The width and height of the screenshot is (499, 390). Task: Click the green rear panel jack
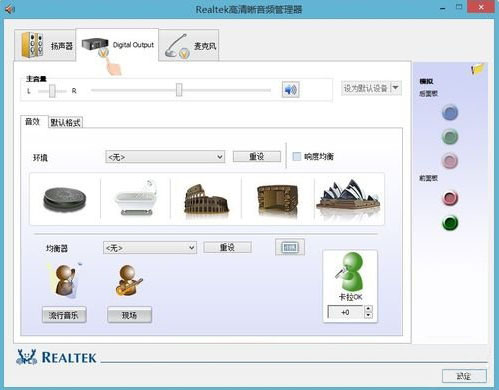coord(450,137)
